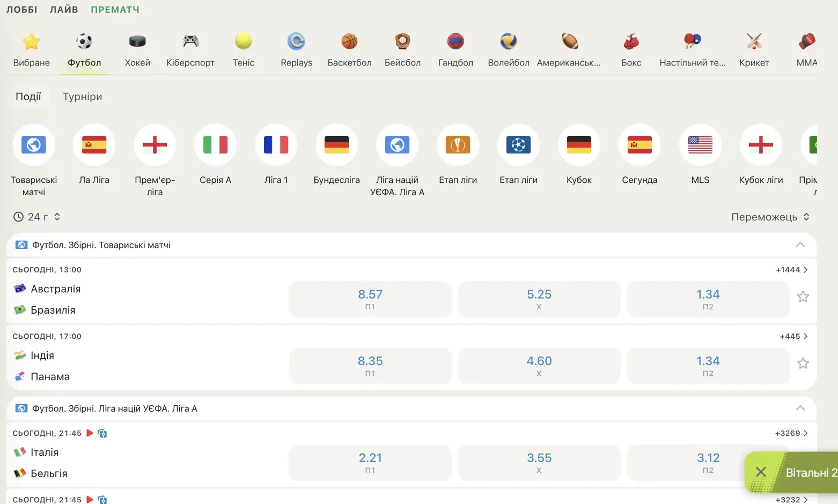Open the Бокс gloves icon
The image size is (838, 504).
pyautogui.click(x=631, y=41)
